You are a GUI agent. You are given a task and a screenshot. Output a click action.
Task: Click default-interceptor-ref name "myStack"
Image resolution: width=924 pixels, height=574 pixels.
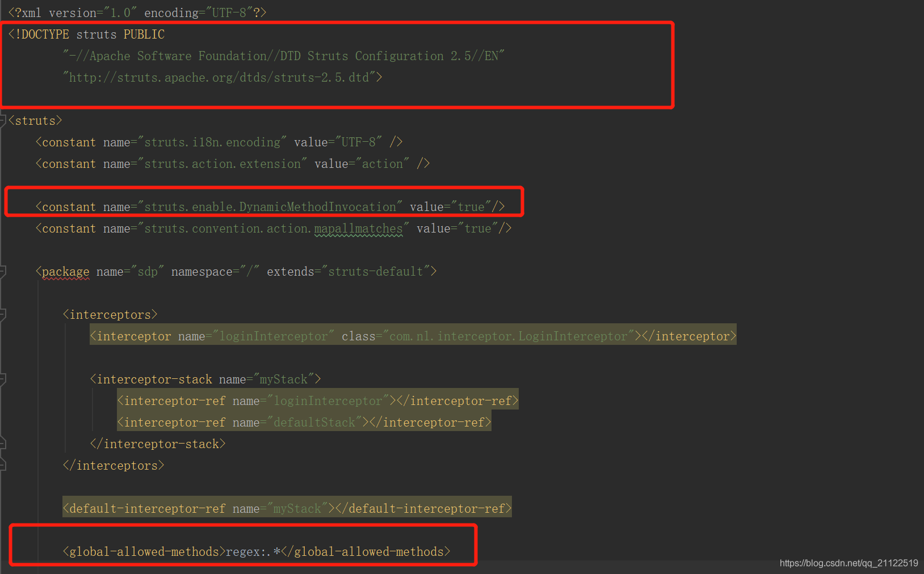click(x=297, y=508)
